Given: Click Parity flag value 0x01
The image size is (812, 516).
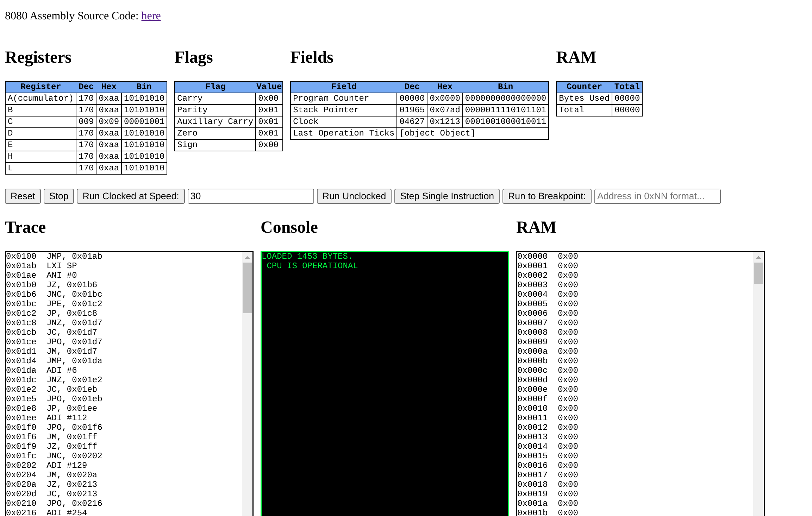Looking at the screenshot, I should point(268,109).
